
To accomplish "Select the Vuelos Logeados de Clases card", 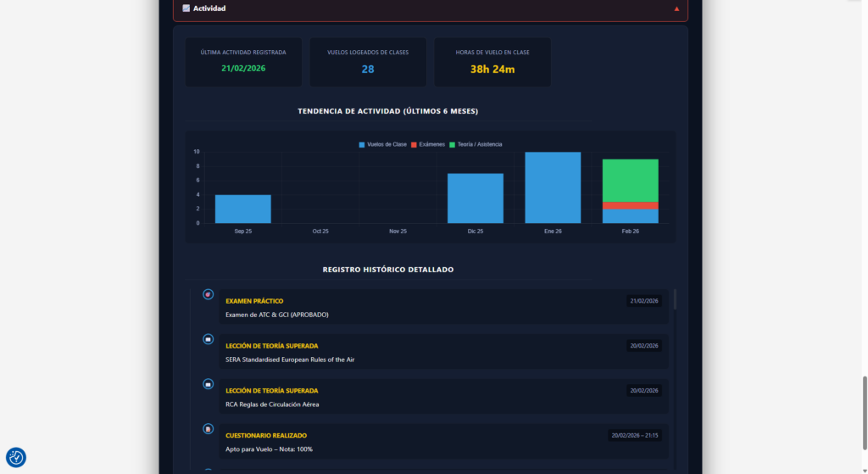I will 368,62.
